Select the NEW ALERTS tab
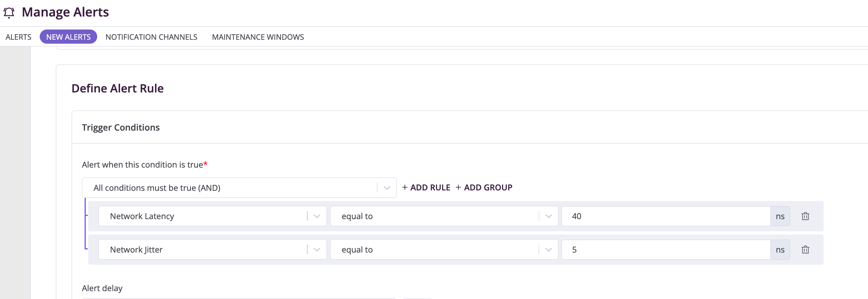The height and width of the screenshot is (299, 868). (68, 37)
